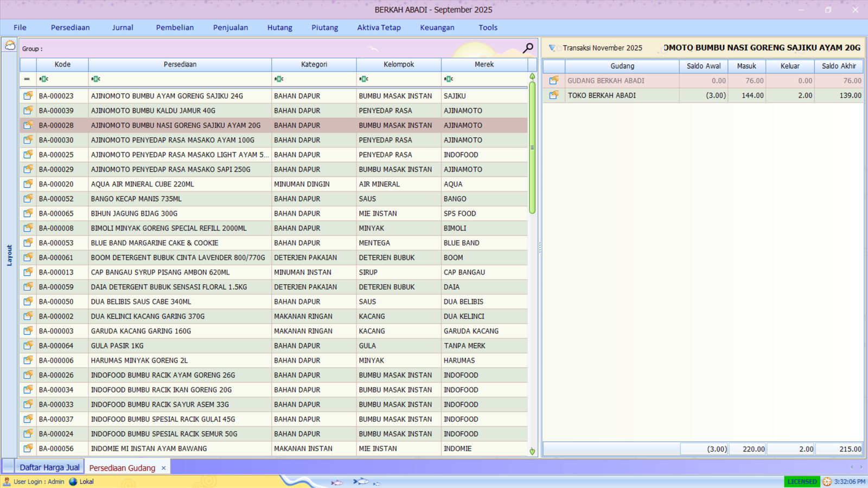This screenshot has width=868, height=488.
Task: Click edit icon beside BA-000052 Bango Kecap
Action: [x=28, y=199]
